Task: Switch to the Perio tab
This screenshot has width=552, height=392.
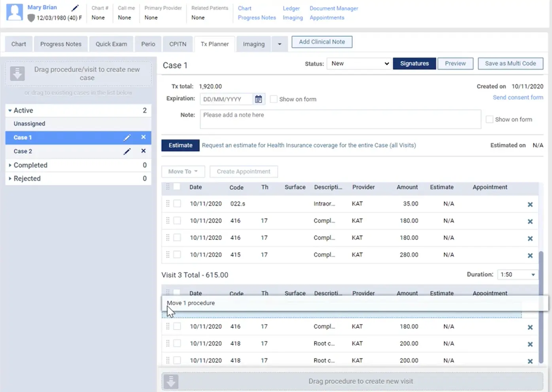Action: [148, 44]
